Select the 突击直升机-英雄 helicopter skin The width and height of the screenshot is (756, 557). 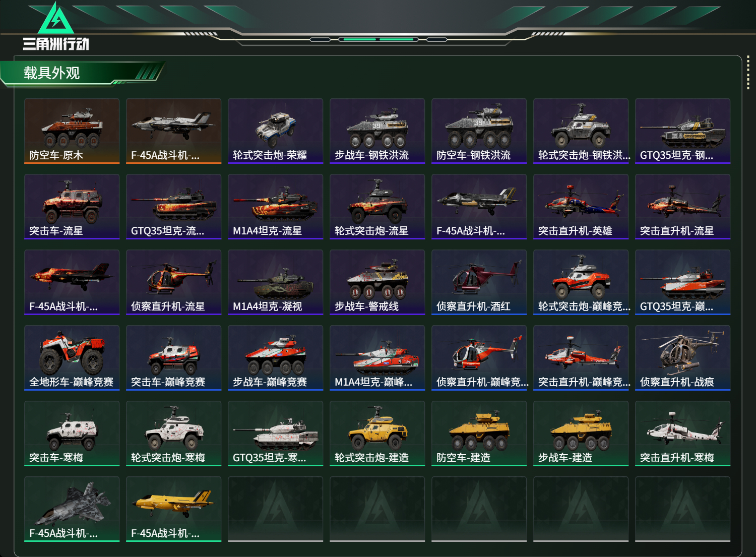(x=581, y=207)
